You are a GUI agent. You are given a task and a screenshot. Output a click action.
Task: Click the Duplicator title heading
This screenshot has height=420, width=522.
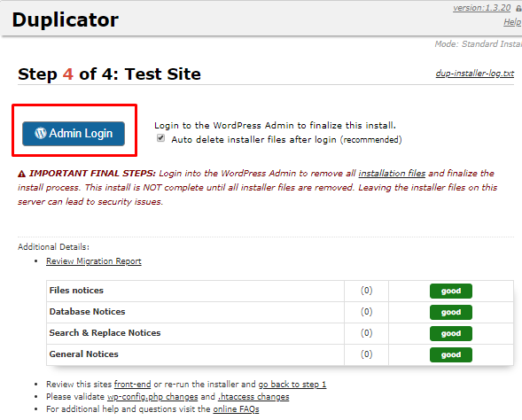pos(66,20)
